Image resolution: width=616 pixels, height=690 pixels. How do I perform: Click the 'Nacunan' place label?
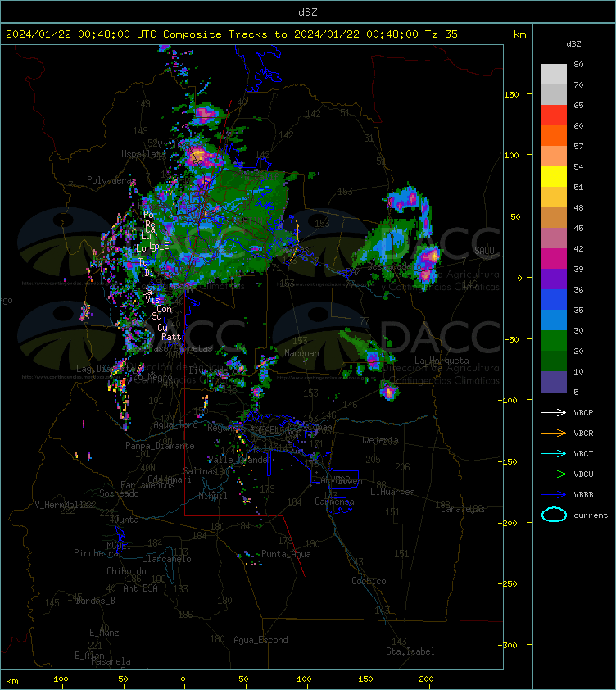click(301, 353)
